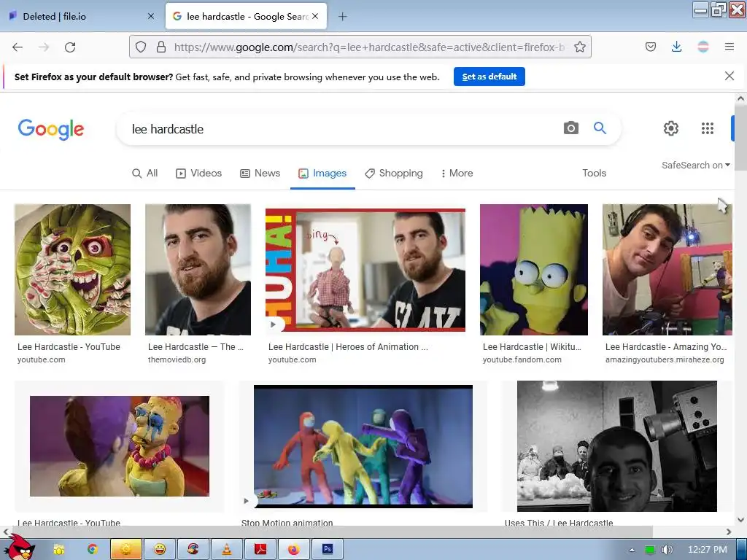The width and height of the screenshot is (747, 560).
Task: Open the 'Lee Hardcastle | Heroes of Animation' link
Action: [348, 347]
